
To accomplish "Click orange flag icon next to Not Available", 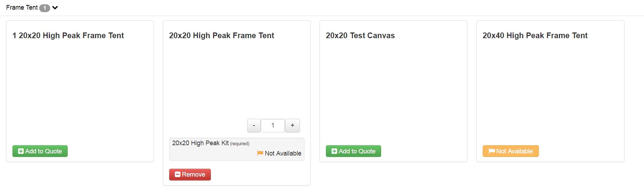I will [260, 153].
